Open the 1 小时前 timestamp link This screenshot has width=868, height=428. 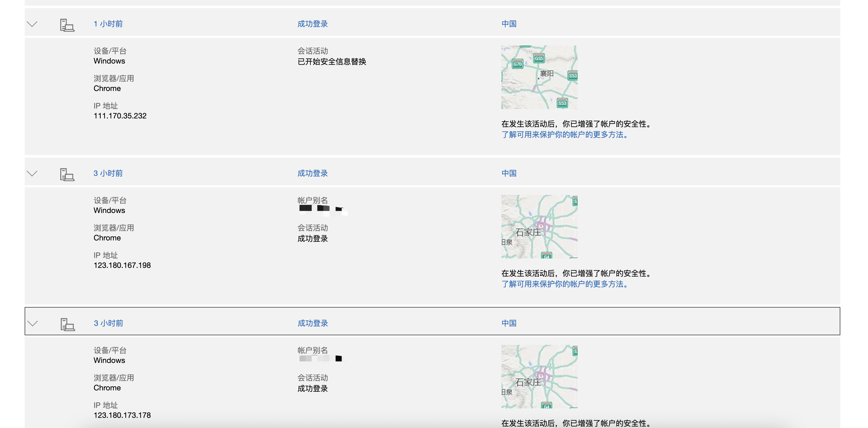point(108,24)
